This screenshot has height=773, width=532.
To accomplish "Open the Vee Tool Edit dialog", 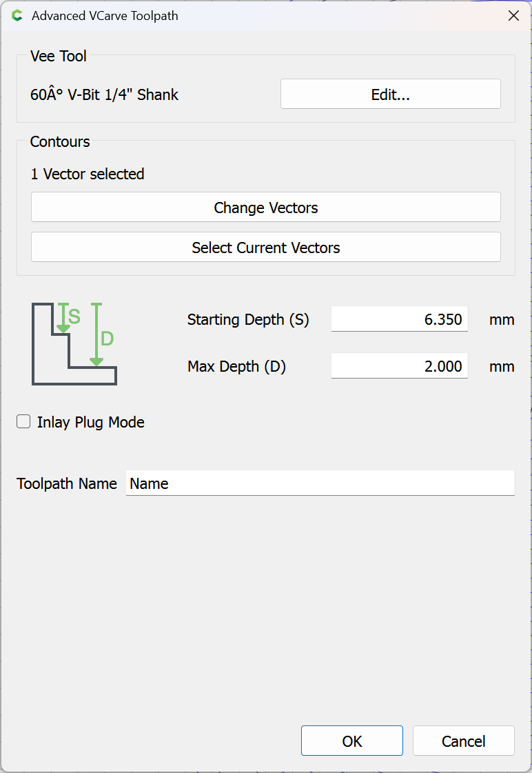I will (390, 94).
